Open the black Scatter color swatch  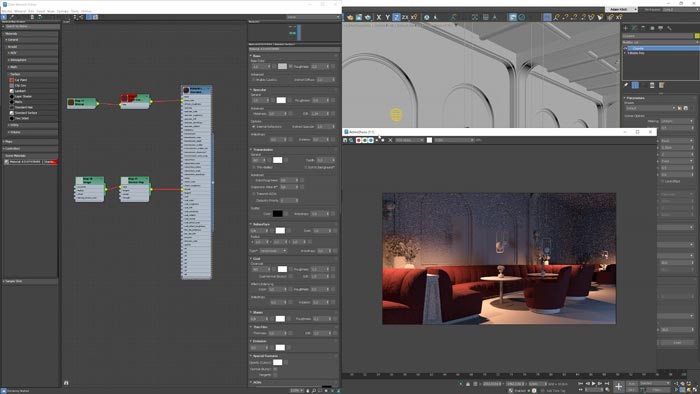277,214
